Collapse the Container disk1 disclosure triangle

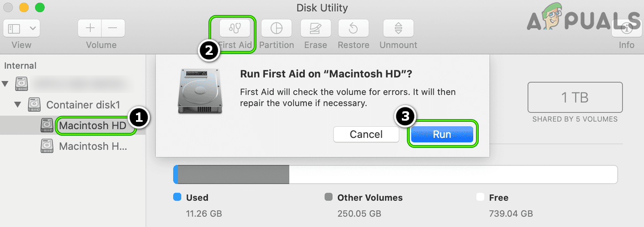[x=17, y=104]
